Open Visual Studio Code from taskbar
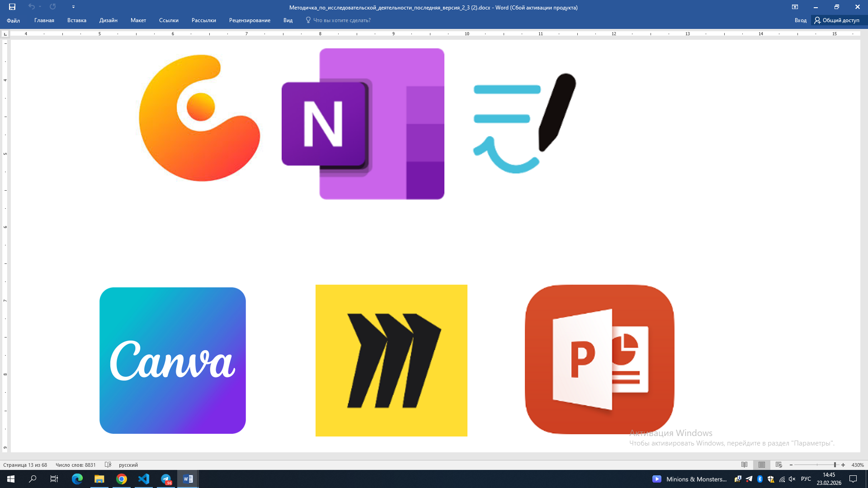Viewport: 868px width, 488px height. [144, 479]
